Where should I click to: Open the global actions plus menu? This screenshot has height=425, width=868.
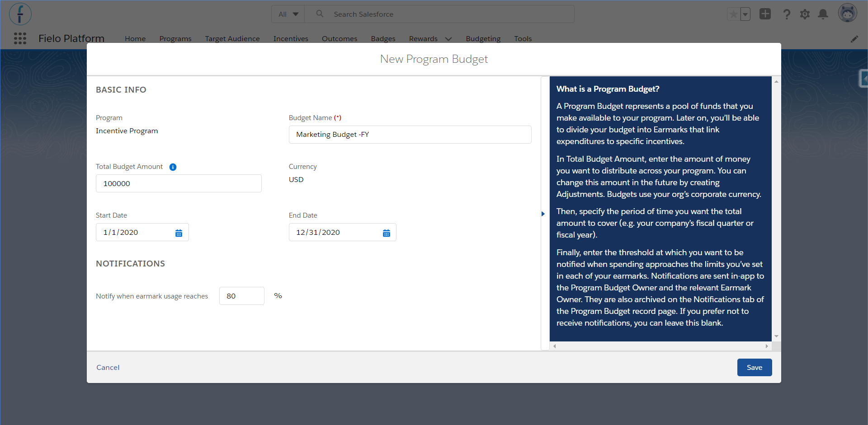(765, 14)
